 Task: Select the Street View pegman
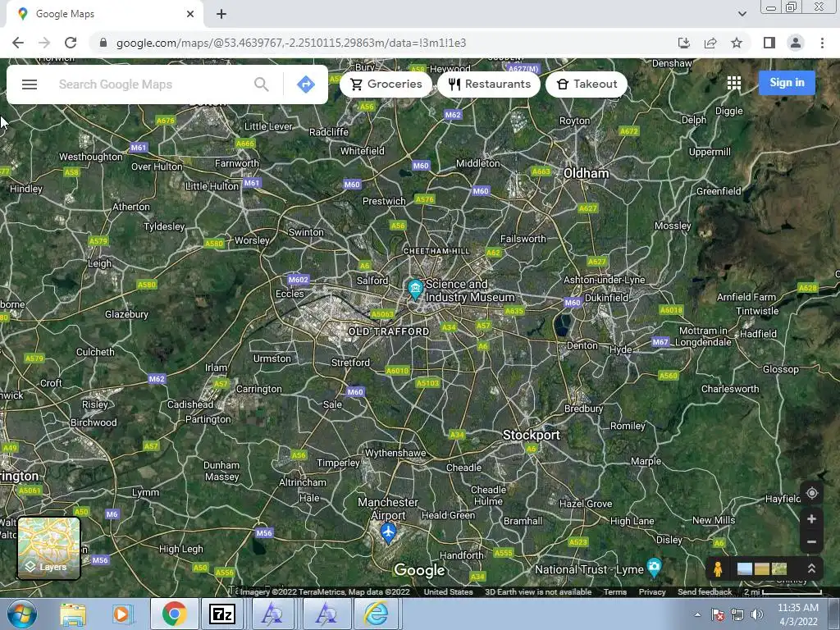[718, 568]
